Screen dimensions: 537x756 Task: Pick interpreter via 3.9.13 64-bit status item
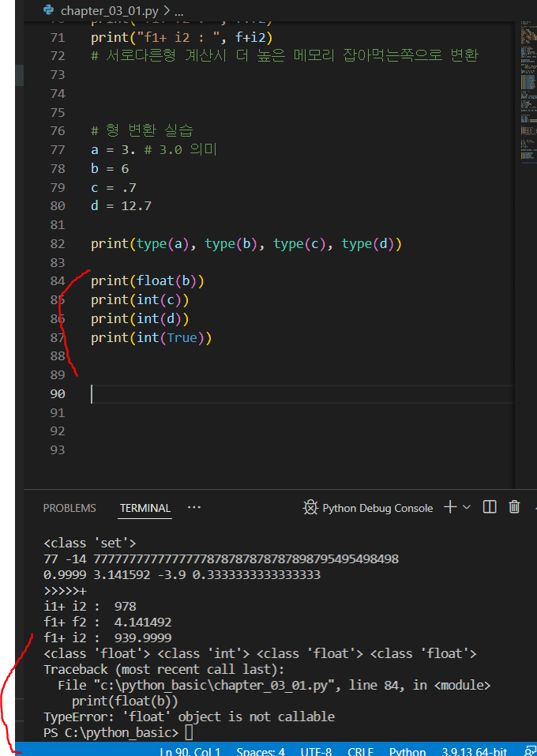click(x=475, y=752)
